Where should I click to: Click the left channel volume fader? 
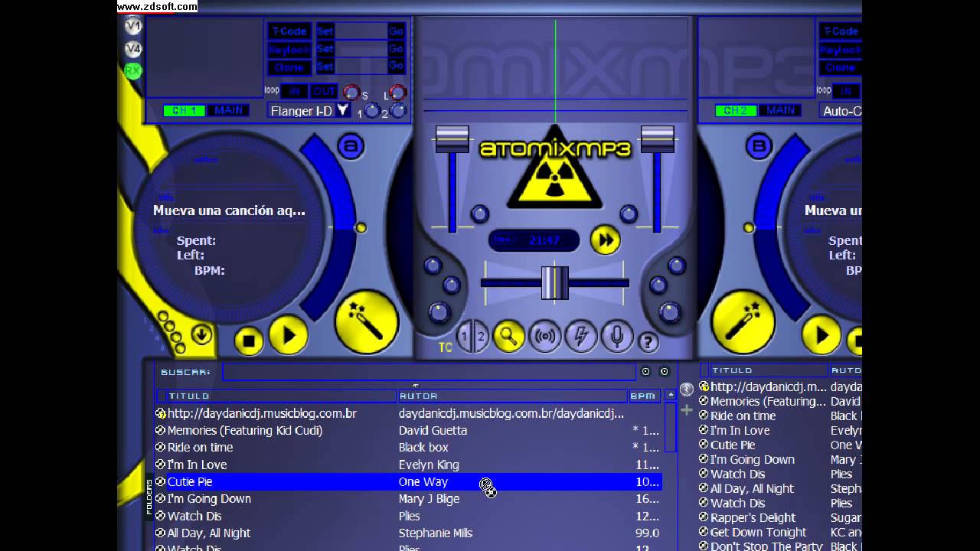tap(452, 139)
